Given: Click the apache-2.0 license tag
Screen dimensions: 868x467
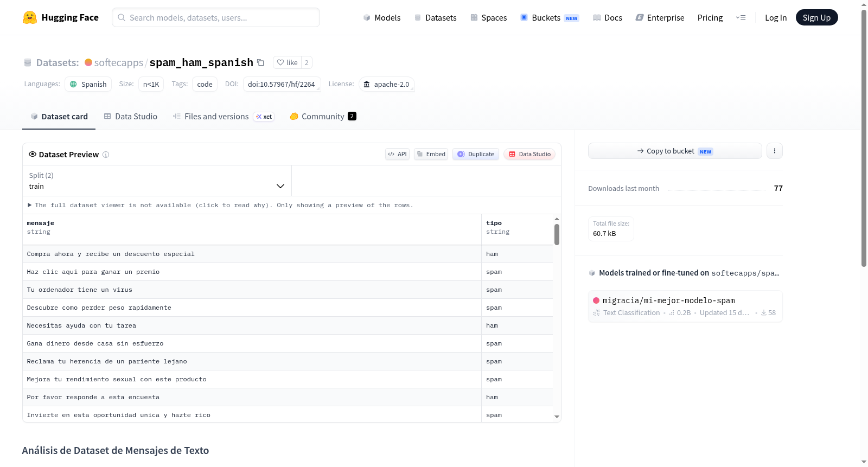Looking at the screenshot, I should (x=386, y=84).
